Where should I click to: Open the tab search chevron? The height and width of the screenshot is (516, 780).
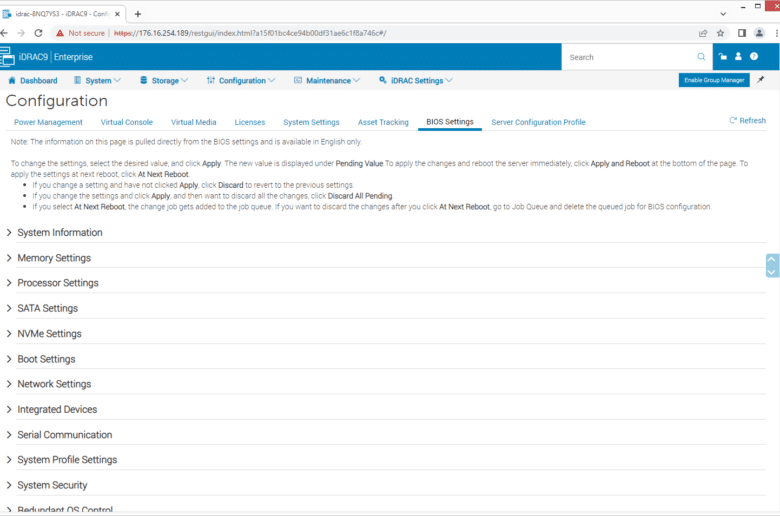723,14
